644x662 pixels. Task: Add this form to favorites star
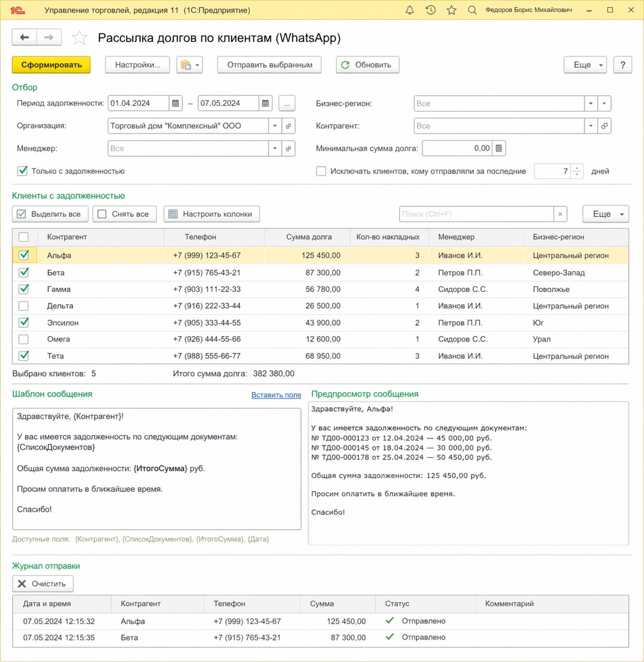point(79,38)
